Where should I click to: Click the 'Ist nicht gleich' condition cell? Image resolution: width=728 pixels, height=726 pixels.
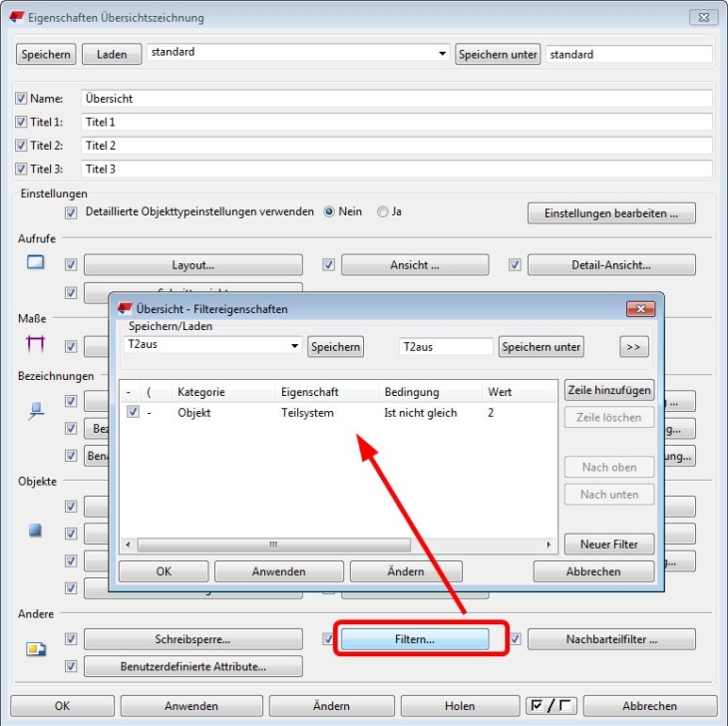[x=420, y=413]
